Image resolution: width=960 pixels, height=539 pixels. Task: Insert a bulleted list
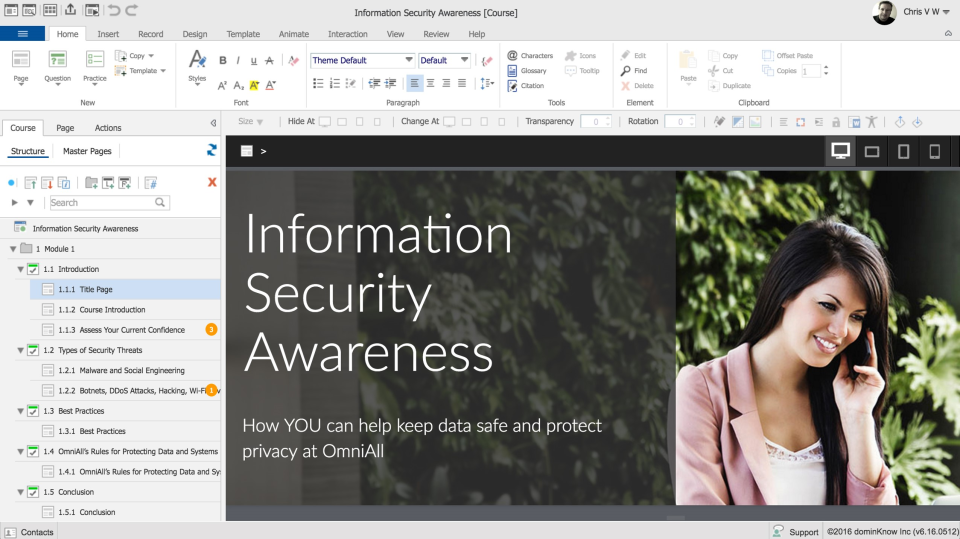[x=318, y=83]
